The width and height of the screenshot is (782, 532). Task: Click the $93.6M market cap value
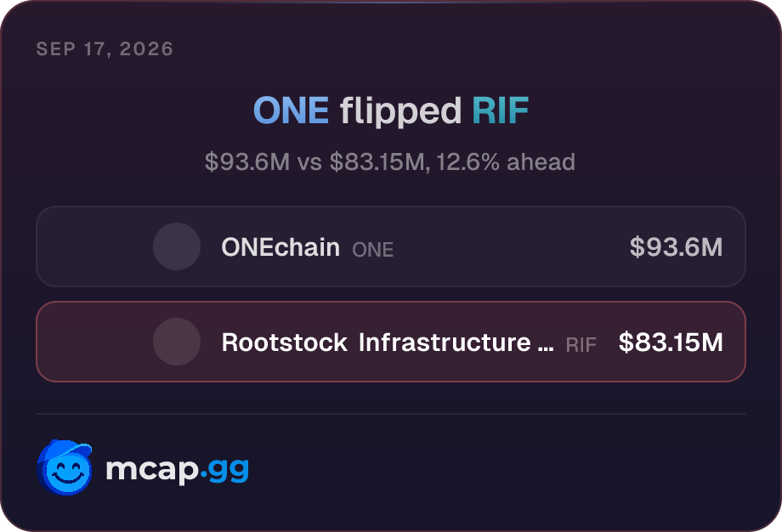point(676,246)
